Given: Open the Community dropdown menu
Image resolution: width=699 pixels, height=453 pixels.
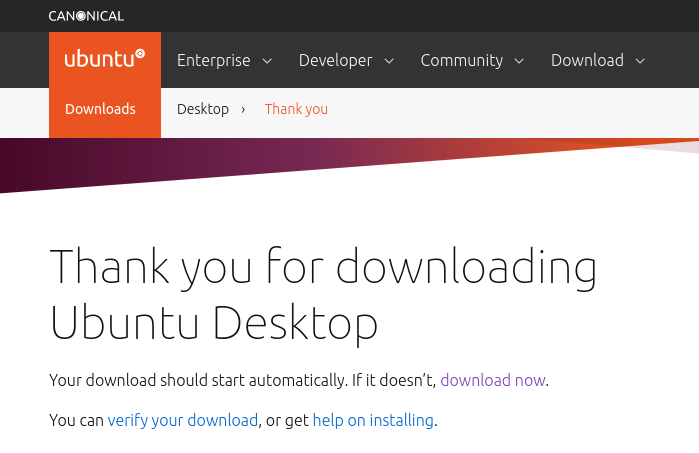Looking at the screenshot, I should coord(472,60).
